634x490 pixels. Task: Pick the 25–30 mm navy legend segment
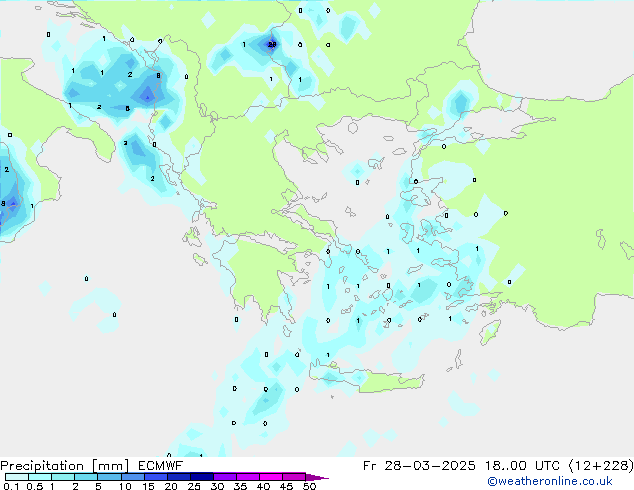pos(202,477)
